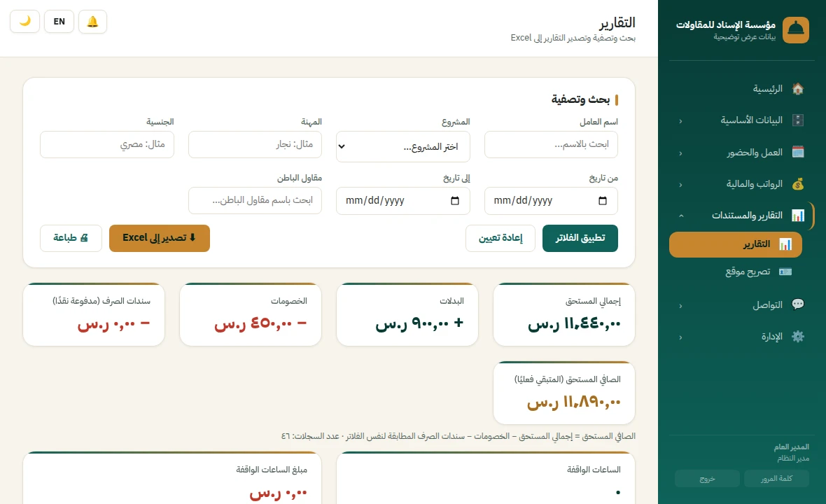Expand الرواتب والمالية chevron

click(x=680, y=185)
